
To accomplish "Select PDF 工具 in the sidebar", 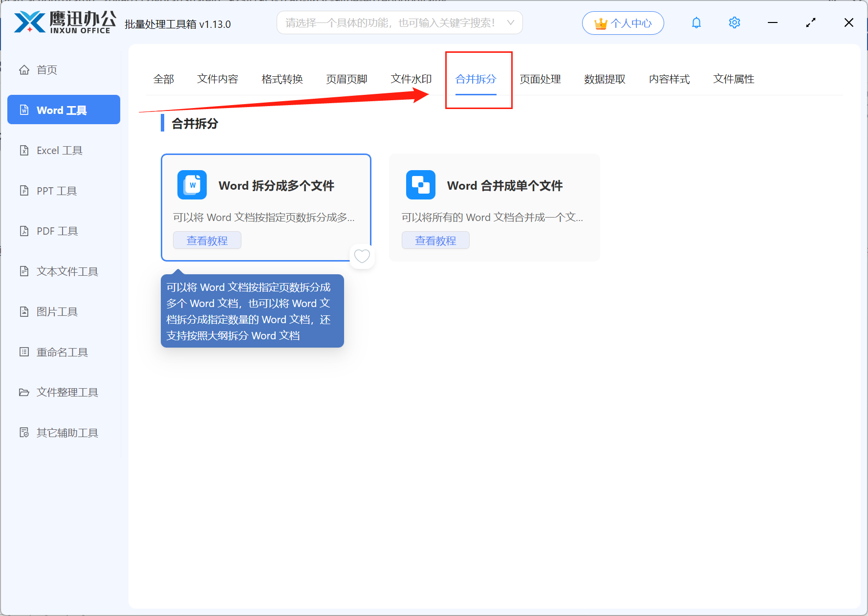I will tap(56, 231).
